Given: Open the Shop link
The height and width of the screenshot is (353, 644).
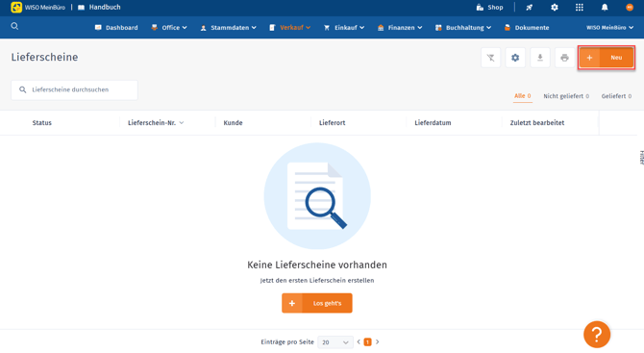Looking at the screenshot, I should (489, 7).
